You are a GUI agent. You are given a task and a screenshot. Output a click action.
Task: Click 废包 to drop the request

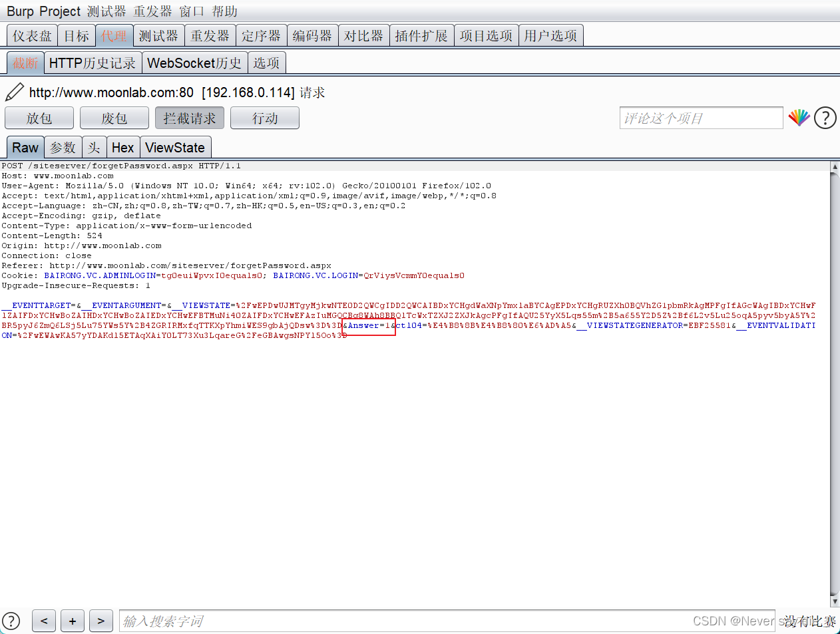114,118
